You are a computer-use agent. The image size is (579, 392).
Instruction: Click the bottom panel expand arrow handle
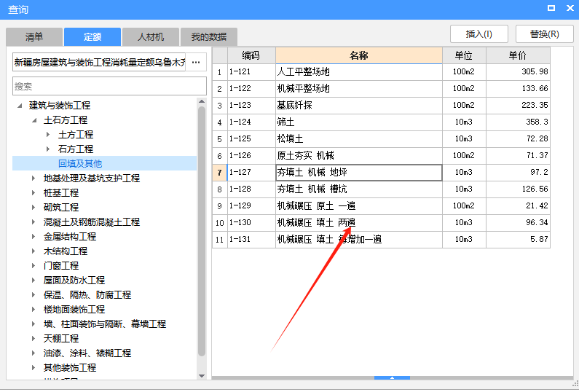(x=392, y=377)
